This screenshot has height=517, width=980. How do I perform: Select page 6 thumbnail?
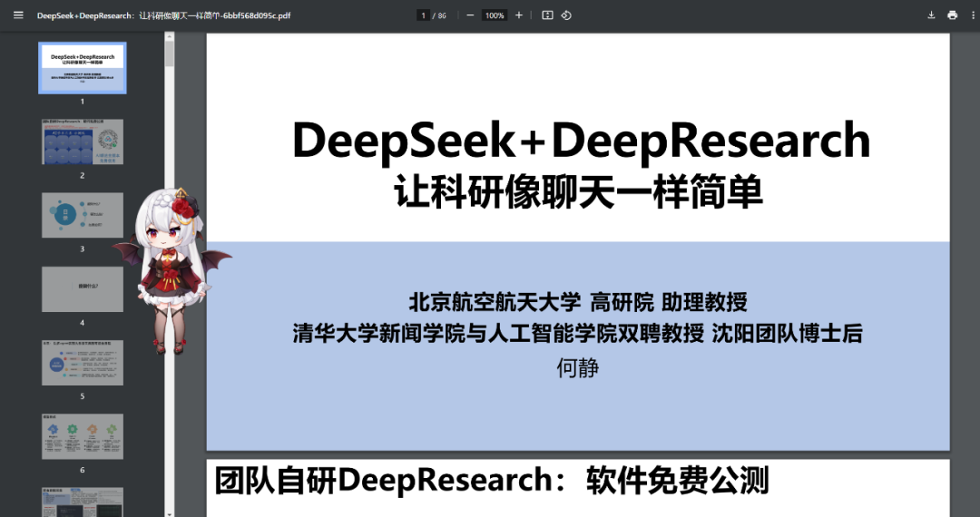tap(83, 436)
